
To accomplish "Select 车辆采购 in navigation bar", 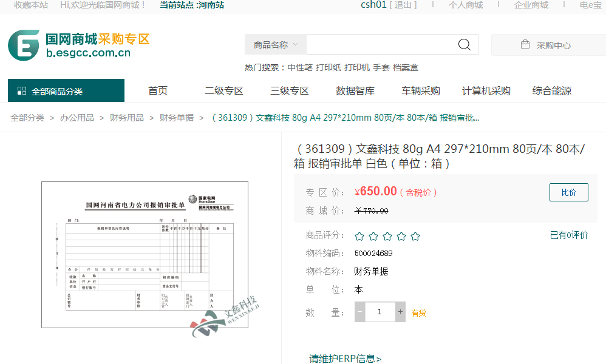I will pyautogui.click(x=420, y=91).
